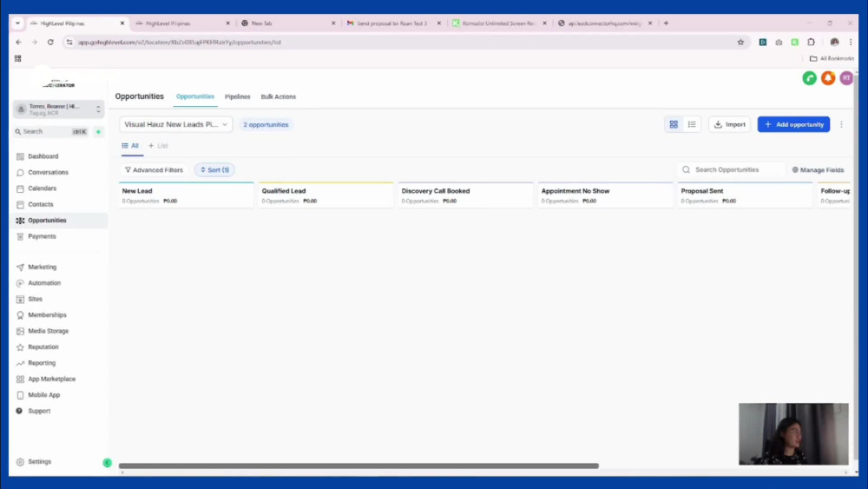Click the Discovery Call Booked stage header
This screenshot has width=868, height=489.
[x=465, y=195]
